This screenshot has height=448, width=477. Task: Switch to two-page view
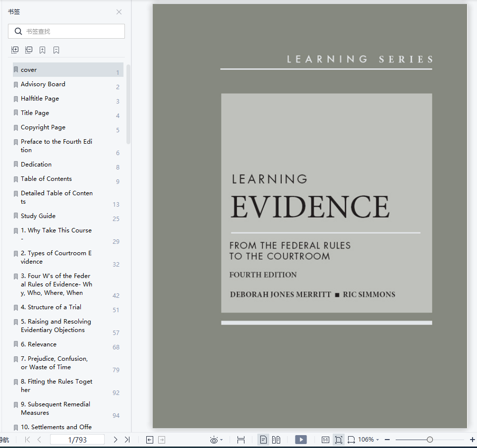(276, 440)
